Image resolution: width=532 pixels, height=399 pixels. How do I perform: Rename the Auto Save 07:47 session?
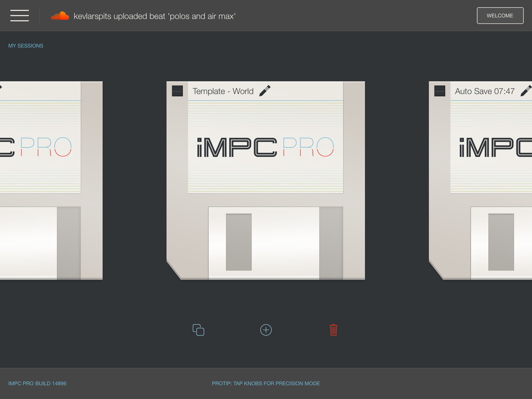coord(526,91)
